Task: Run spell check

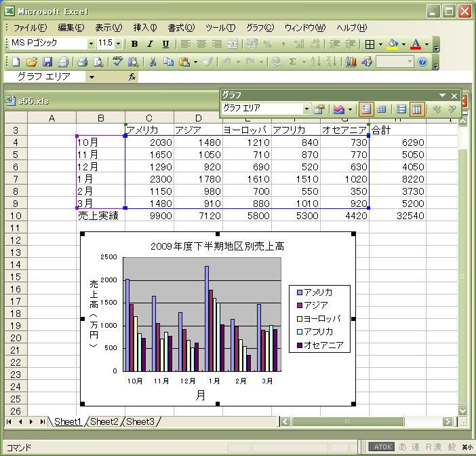Action: pyautogui.click(x=117, y=62)
